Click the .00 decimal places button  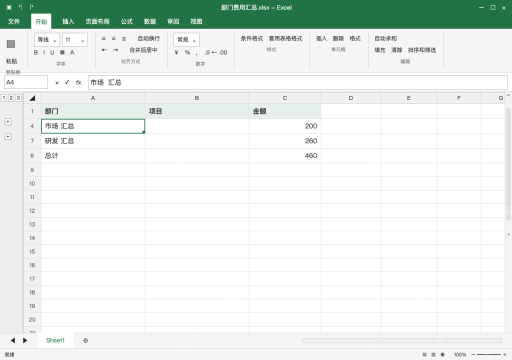(223, 52)
